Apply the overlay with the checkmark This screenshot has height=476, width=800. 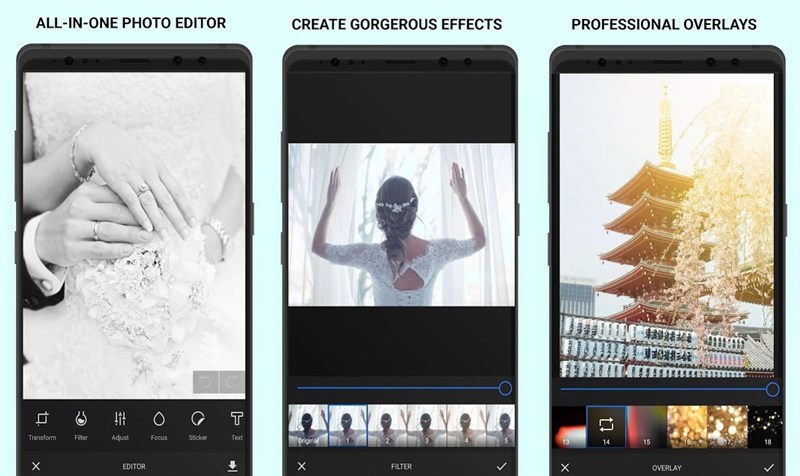click(x=769, y=467)
